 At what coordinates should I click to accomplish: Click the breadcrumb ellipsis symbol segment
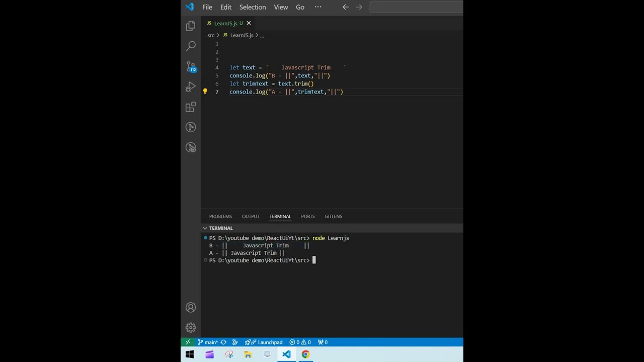[262, 35]
